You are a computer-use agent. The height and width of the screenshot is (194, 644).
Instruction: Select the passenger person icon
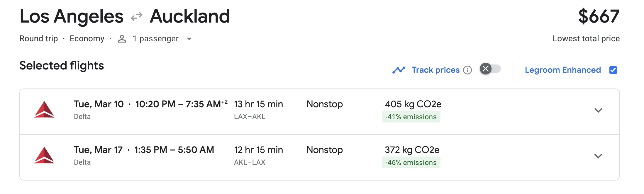coord(121,38)
